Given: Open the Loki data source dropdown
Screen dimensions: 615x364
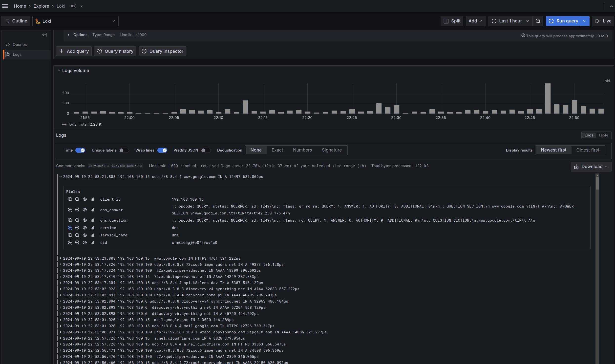Looking at the screenshot, I should click(75, 21).
